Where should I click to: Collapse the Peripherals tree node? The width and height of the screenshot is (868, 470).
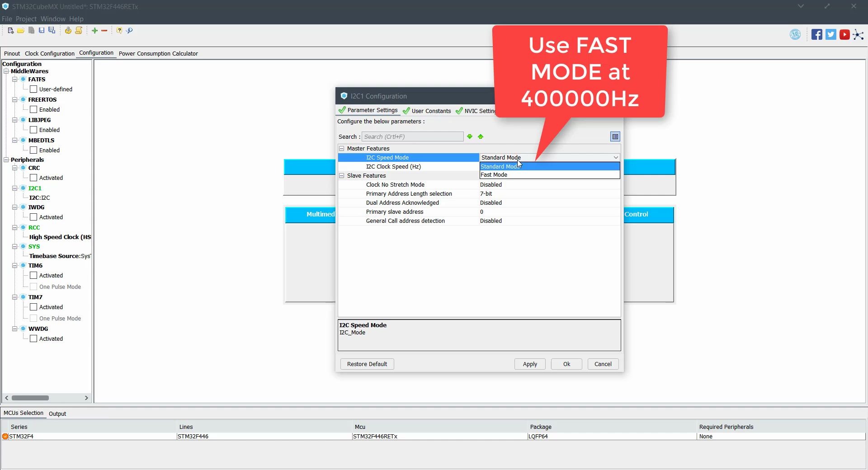pos(6,160)
